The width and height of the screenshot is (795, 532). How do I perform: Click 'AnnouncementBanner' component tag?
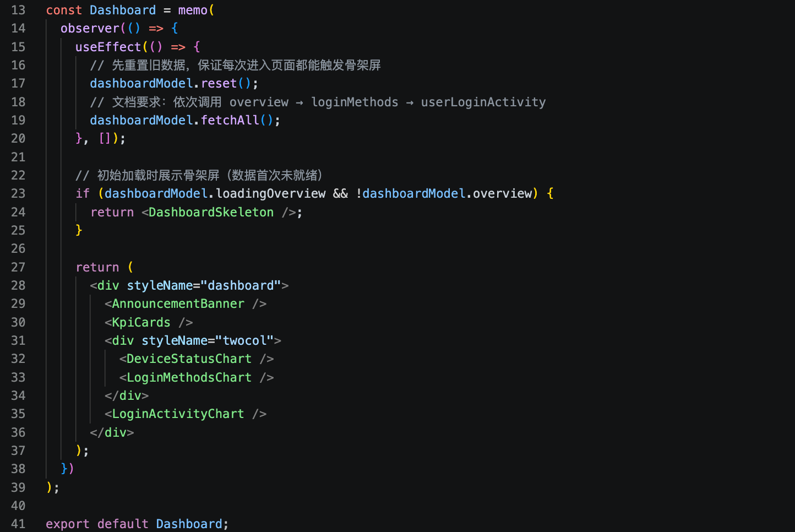pyautogui.click(x=178, y=303)
